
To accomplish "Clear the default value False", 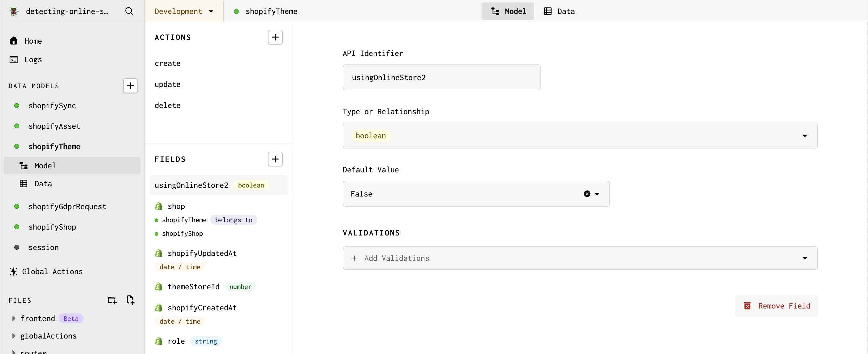I will 587,194.
